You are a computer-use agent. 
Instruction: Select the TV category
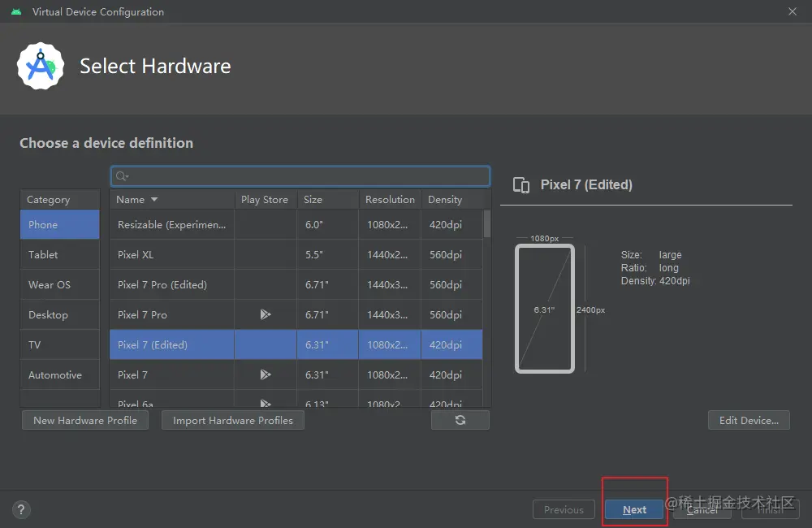[59, 344]
